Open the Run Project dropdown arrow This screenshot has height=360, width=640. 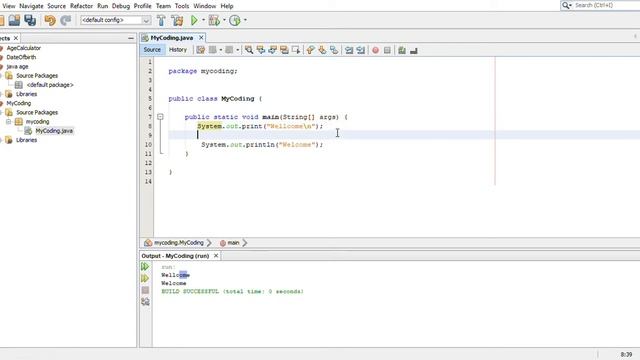203,20
